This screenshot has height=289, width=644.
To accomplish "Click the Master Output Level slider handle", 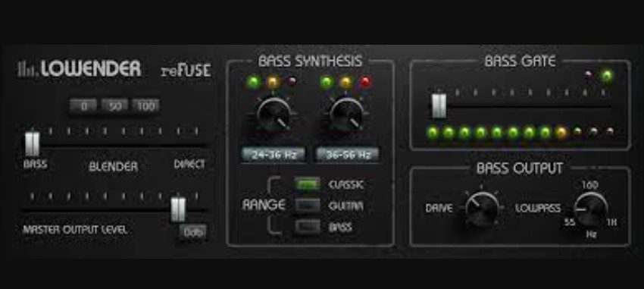I will 178,209.
